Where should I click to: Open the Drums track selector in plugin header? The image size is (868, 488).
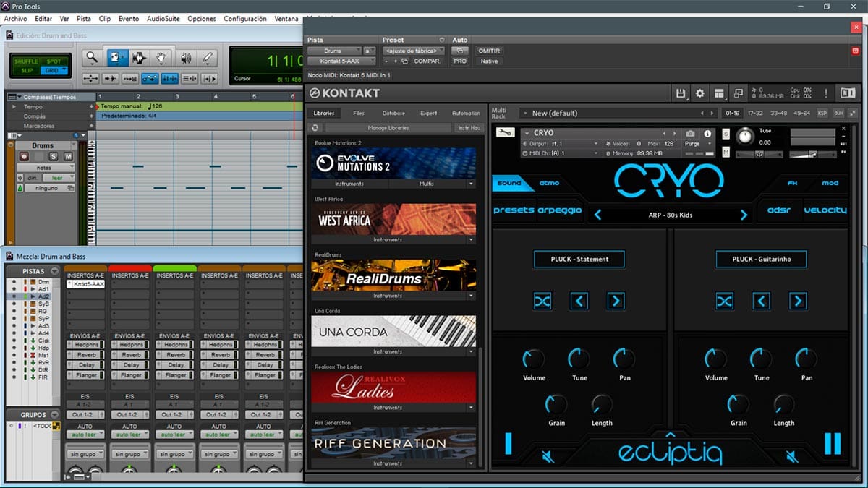333,51
